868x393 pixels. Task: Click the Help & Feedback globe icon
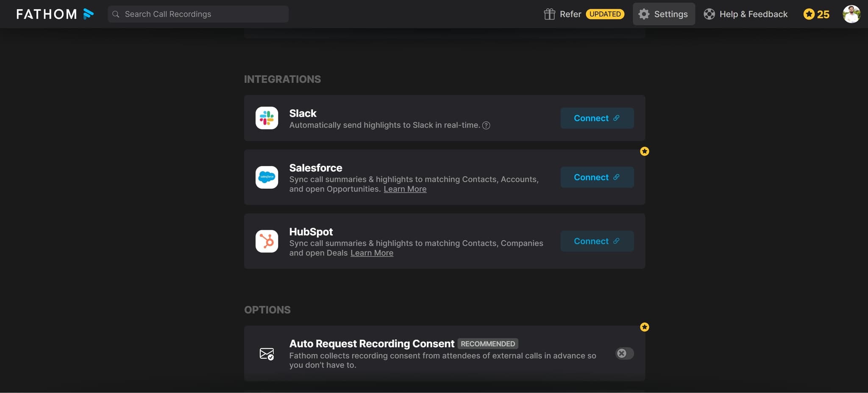pyautogui.click(x=710, y=14)
